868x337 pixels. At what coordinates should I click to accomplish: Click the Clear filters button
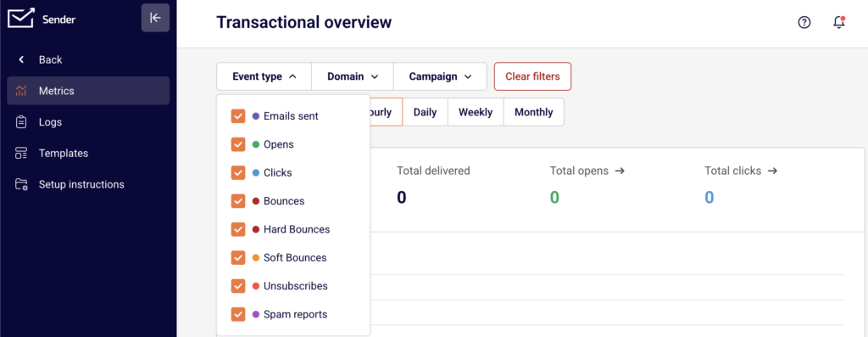tap(532, 76)
